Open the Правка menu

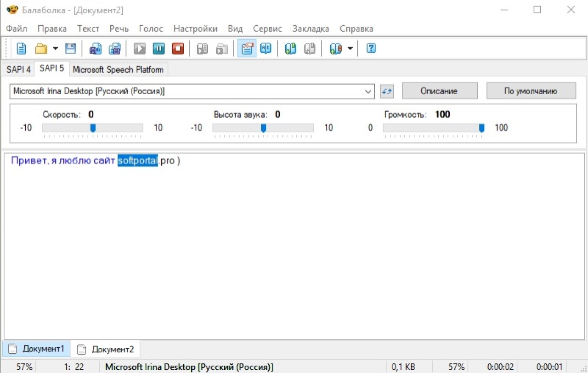point(52,28)
